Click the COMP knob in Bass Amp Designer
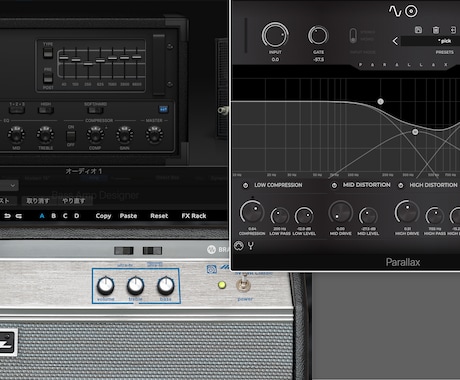460x380 pixels. [95, 135]
